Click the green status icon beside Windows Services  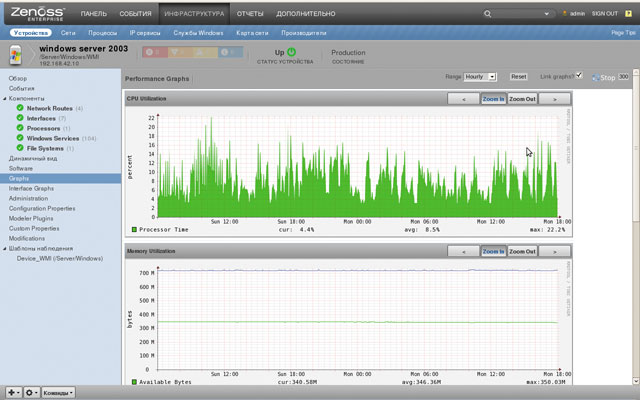(20, 138)
